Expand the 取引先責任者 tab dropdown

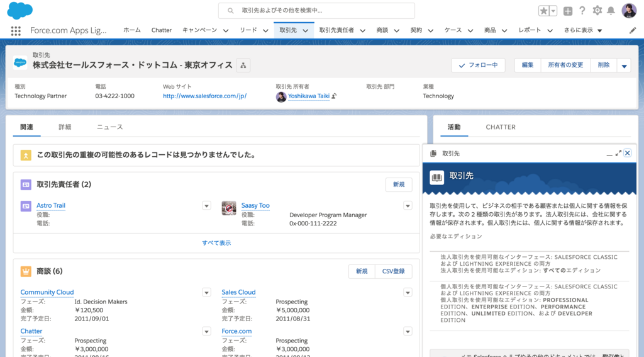pyautogui.click(x=362, y=31)
